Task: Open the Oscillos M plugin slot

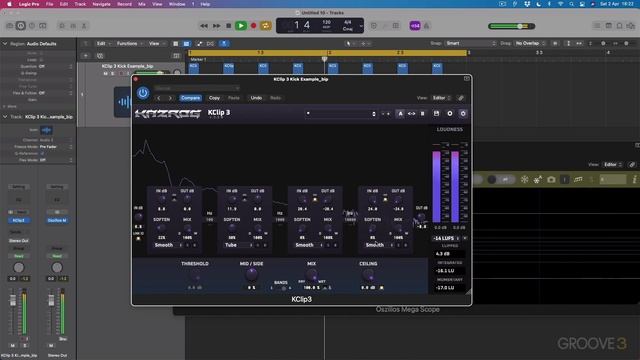Action: tap(57, 220)
